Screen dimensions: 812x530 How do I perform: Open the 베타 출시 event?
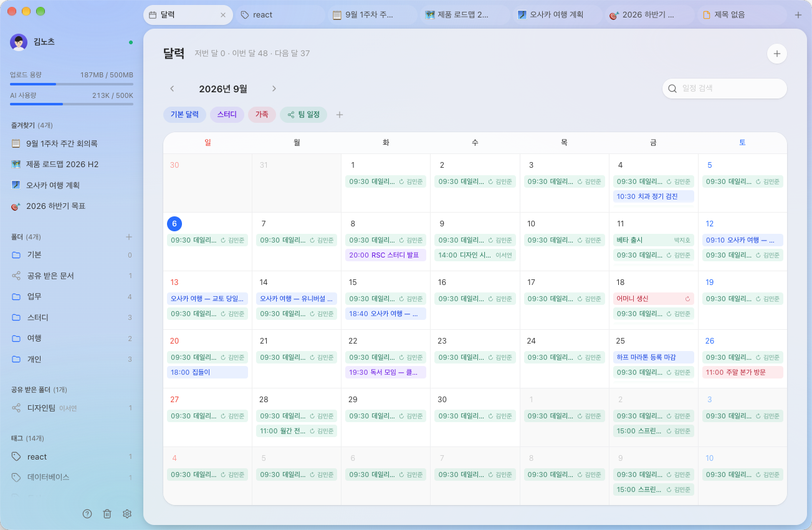pyautogui.click(x=653, y=240)
